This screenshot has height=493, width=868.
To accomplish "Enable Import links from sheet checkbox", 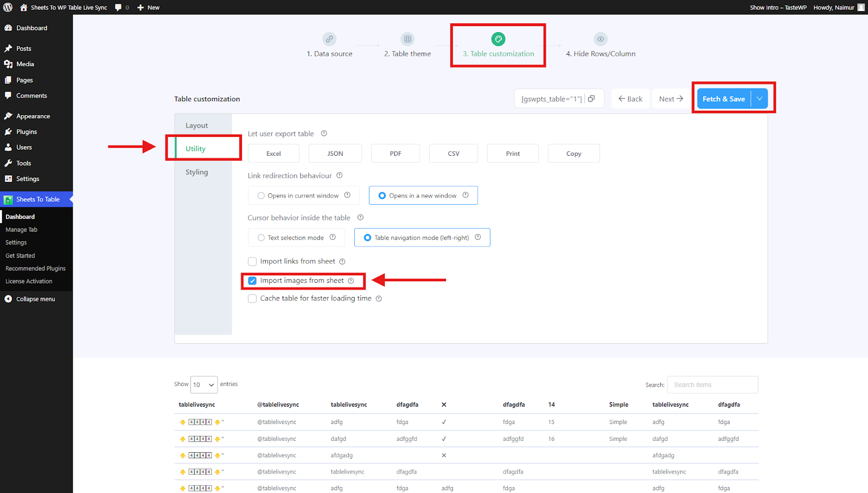I will click(252, 262).
